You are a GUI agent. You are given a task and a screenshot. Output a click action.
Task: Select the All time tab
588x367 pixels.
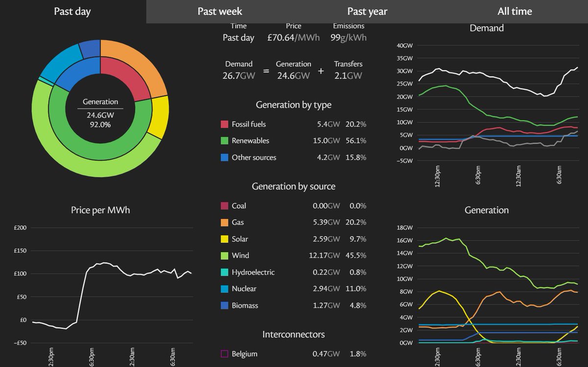tap(514, 11)
